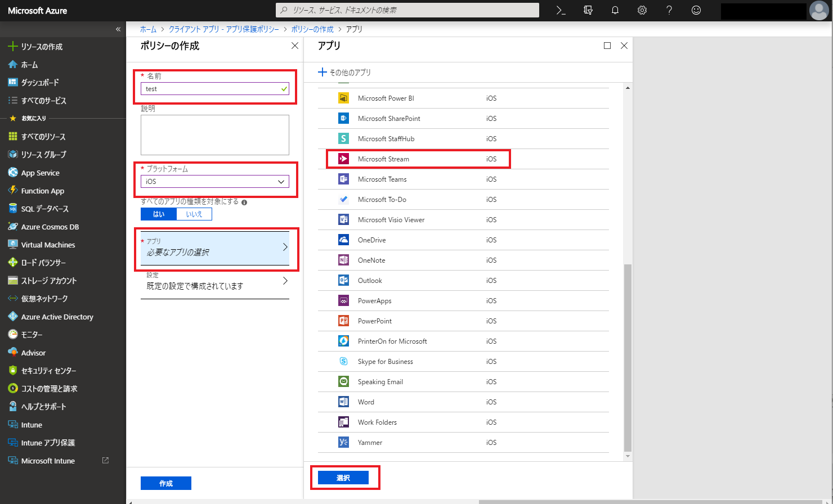Click the Speaking Email icon

[343, 382]
